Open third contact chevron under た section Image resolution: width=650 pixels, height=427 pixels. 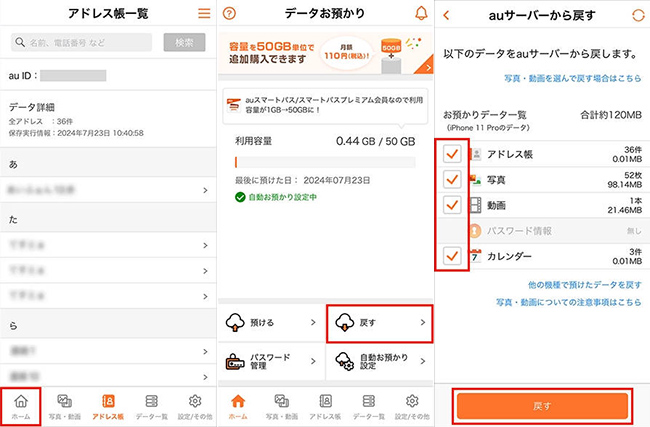pos(205,296)
